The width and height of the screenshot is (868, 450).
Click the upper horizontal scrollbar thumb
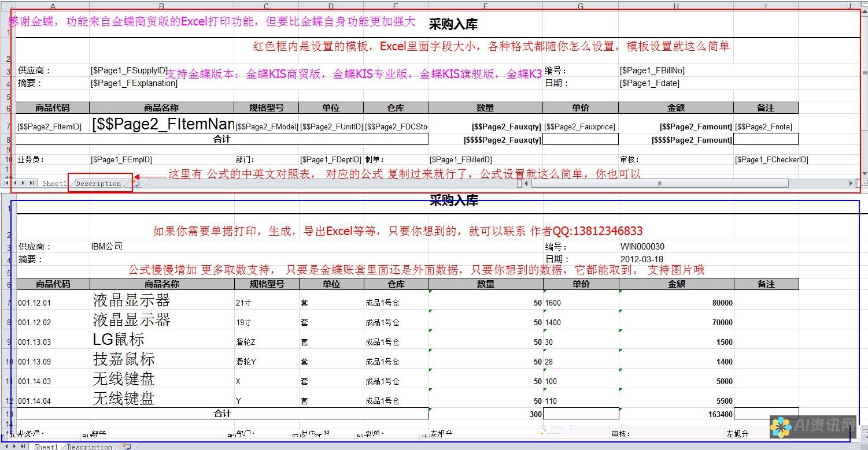[659, 183]
